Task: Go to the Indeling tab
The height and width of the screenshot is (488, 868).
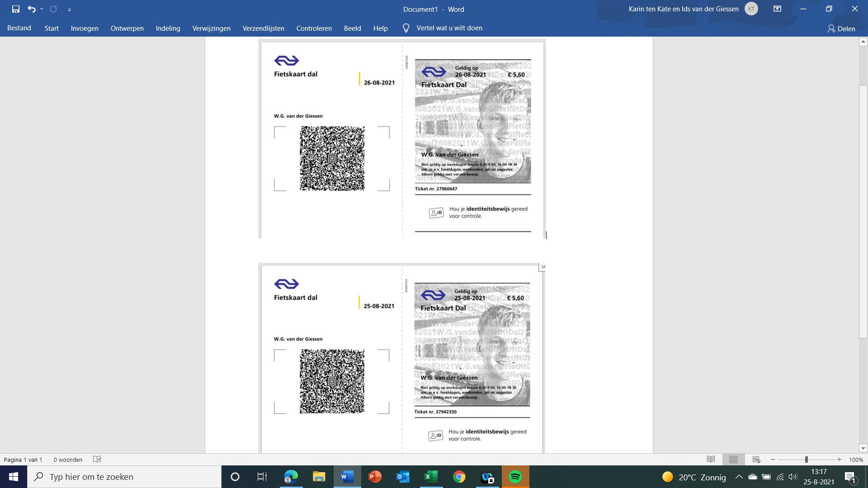Action: coord(168,28)
